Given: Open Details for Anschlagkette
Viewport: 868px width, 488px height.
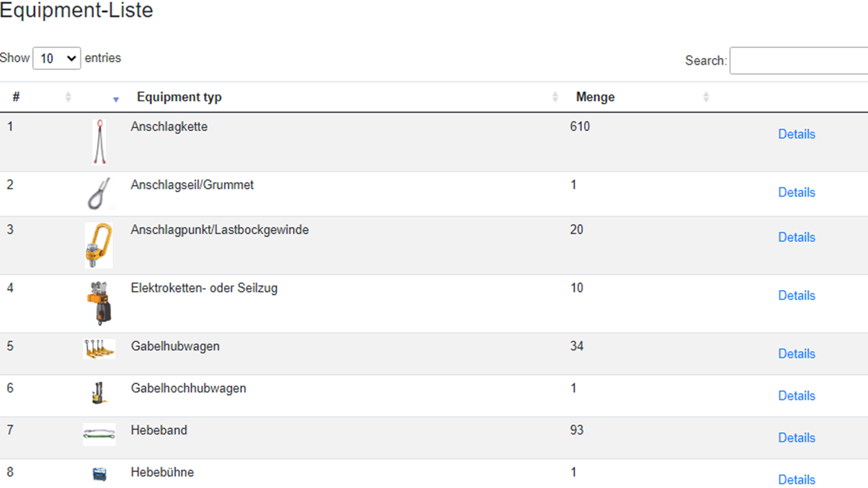Looking at the screenshot, I should pos(797,134).
